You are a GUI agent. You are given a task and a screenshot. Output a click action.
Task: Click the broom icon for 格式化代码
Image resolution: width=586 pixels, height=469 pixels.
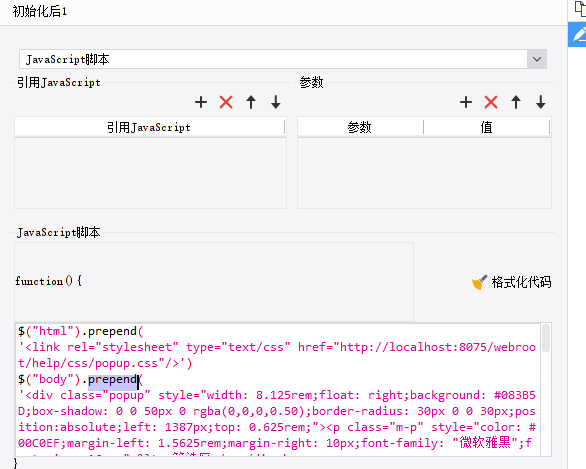[479, 283]
